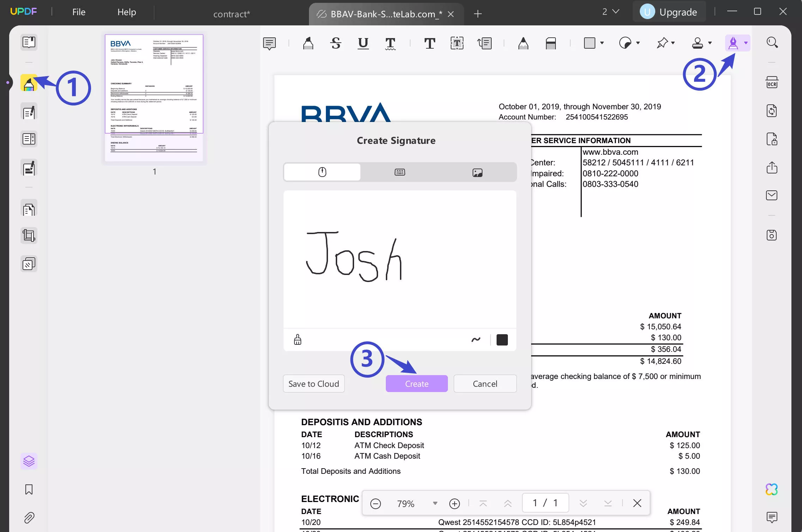
Task: Expand the zoom level dropdown at 79%
Action: click(434, 503)
